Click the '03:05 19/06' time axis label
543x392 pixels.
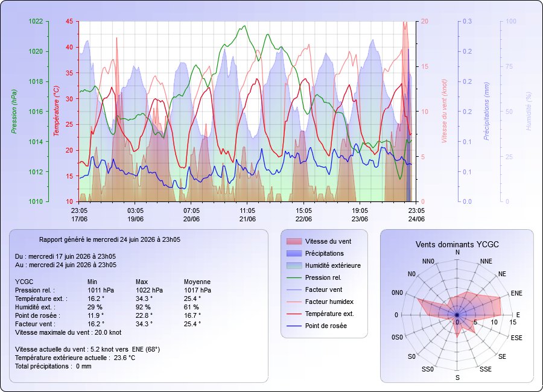pos(135,215)
